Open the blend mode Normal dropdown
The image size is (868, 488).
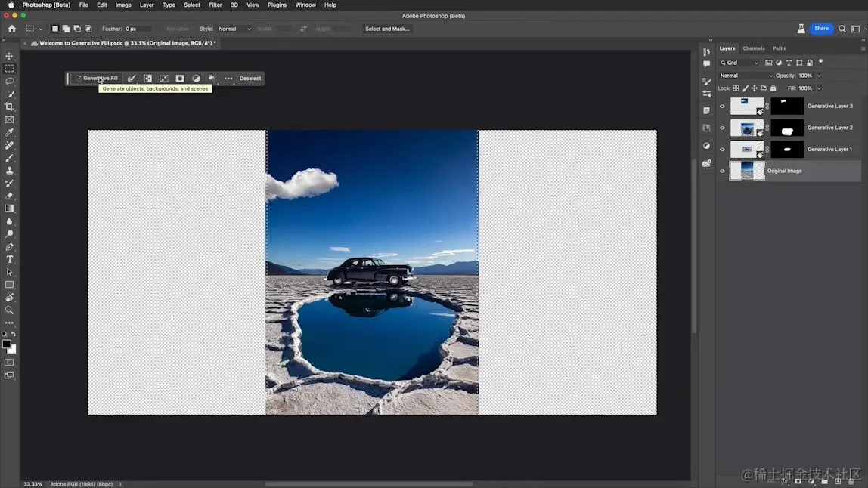click(x=746, y=76)
